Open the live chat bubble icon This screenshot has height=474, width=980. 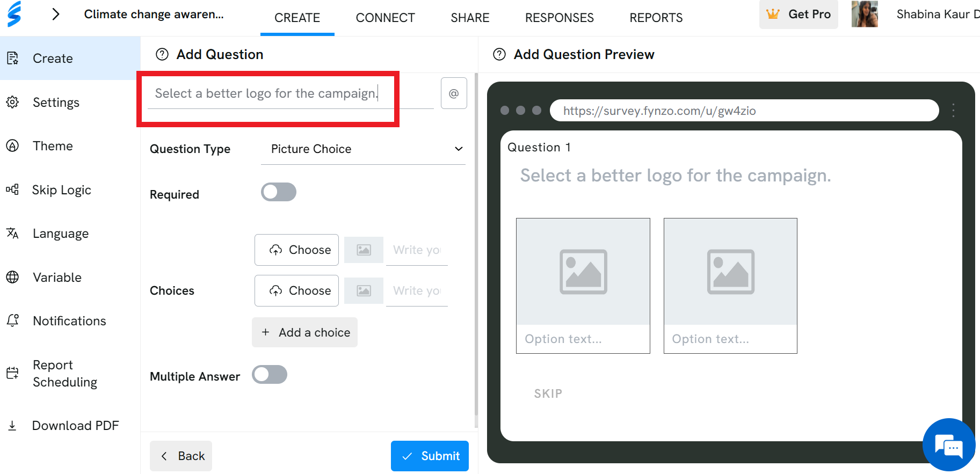point(949,445)
